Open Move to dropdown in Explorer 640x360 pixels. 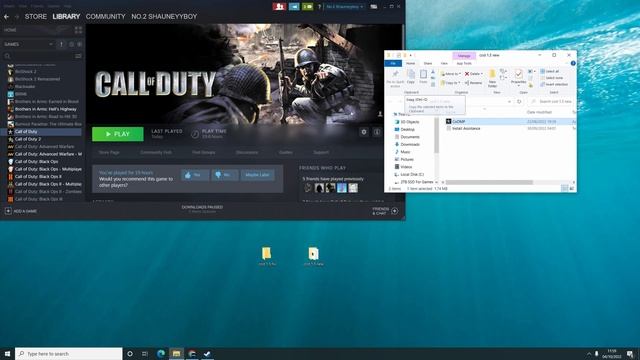coord(451,74)
